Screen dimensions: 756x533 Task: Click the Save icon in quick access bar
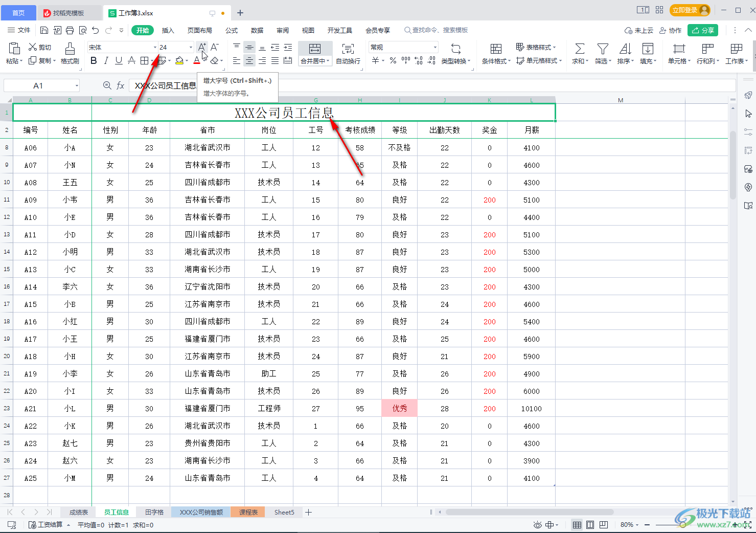coord(44,30)
